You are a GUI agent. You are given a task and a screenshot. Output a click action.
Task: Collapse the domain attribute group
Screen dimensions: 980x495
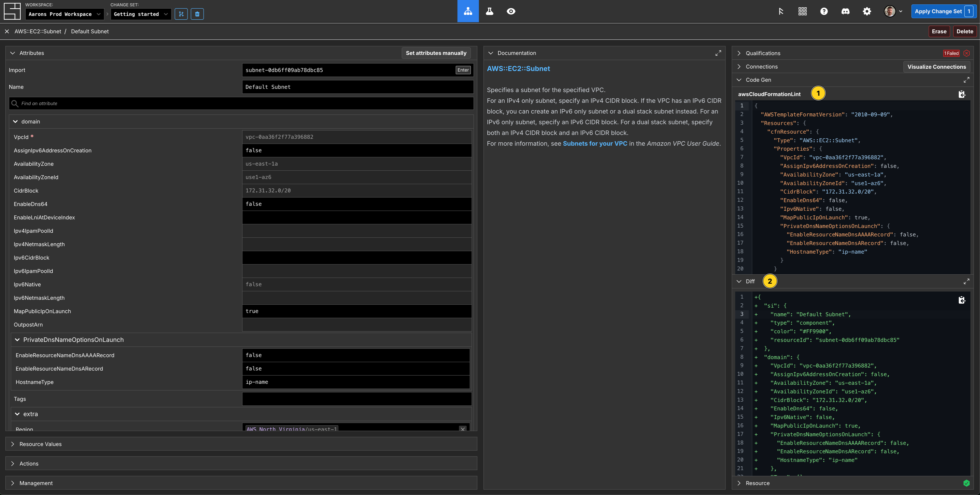(x=15, y=122)
